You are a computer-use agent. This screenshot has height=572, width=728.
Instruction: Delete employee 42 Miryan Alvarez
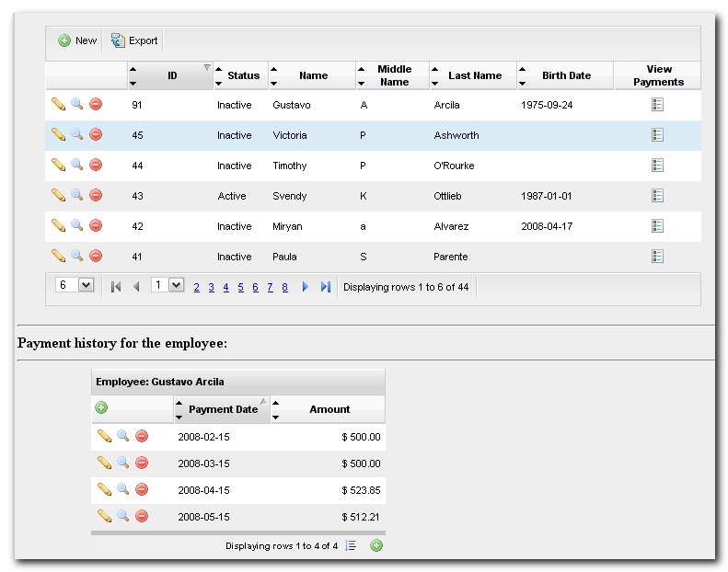[96, 225]
